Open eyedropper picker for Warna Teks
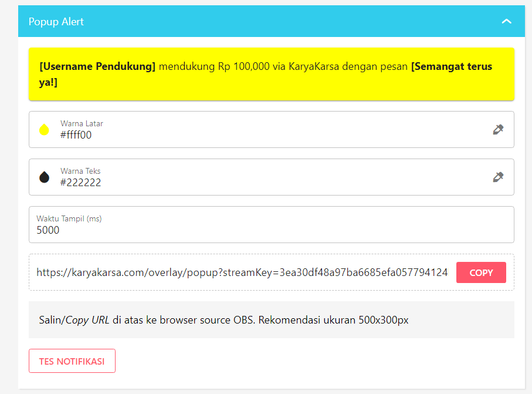Screen dimensions: 532x394 (x=498, y=177)
